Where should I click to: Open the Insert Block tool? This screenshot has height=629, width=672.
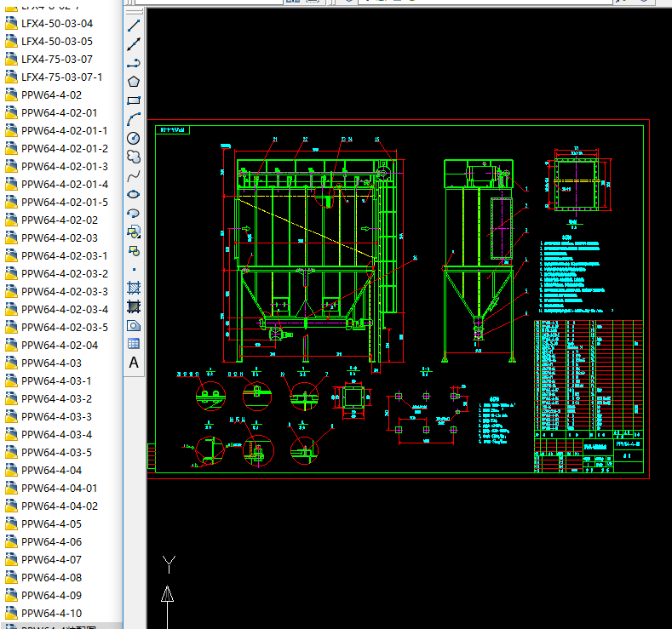coord(134,232)
